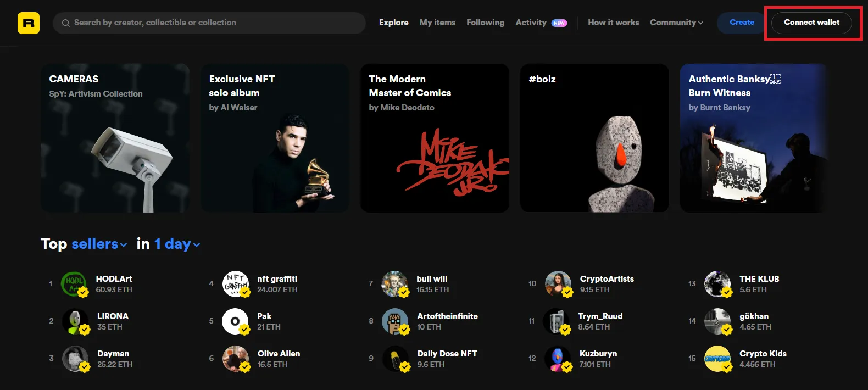The height and width of the screenshot is (390, 868).
Task: Focus the creator and collection search field
Action: 214,23
